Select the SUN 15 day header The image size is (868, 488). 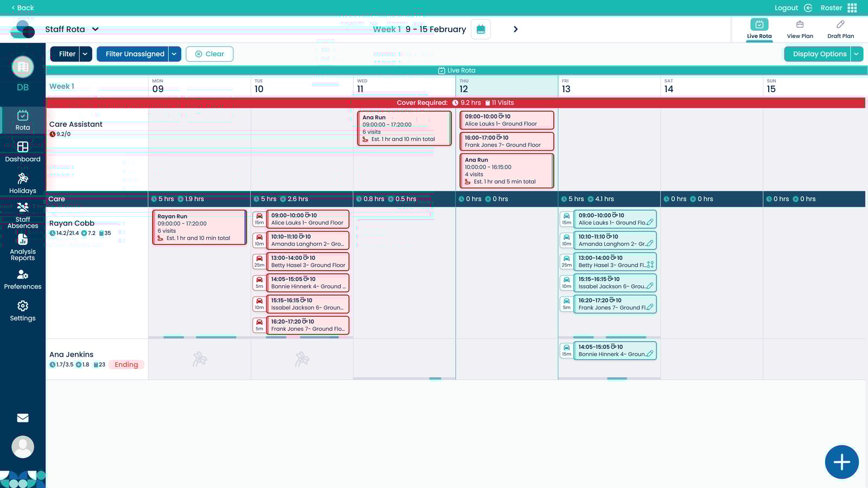[x=814, y=86]
